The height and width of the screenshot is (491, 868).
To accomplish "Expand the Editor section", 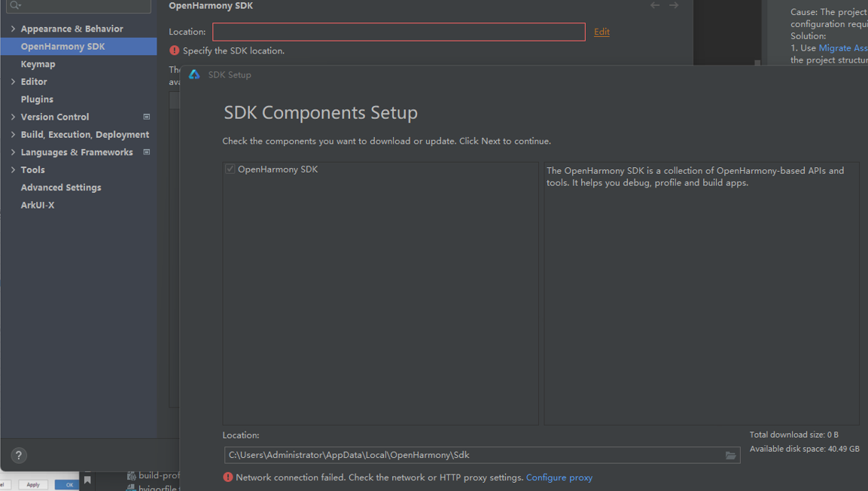I will click(x=13, y=81).
